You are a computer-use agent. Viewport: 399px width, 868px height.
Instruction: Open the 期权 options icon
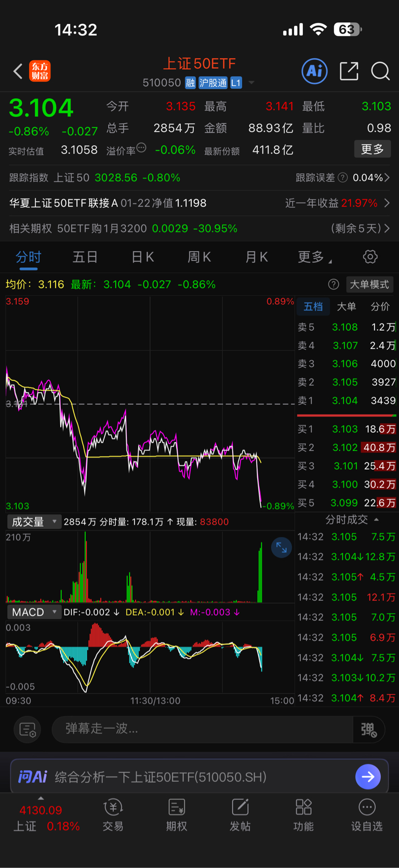[177, 815]
